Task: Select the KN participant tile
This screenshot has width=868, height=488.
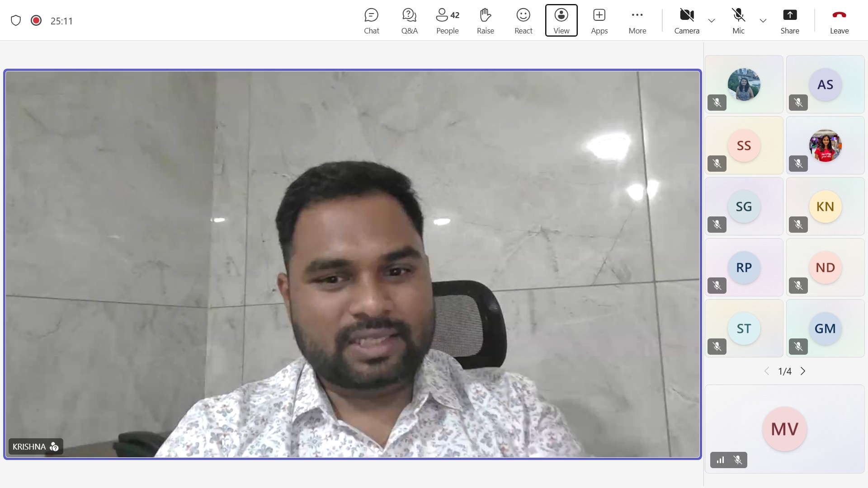Action: (x=825, y=206)
